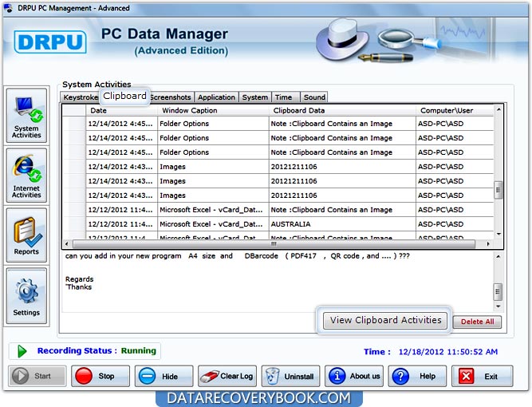This screenshot has height=407, width=532.
Task: Click the table vertical scrollbar thumb
Action: pyautogui.click(x=498, y=190)
